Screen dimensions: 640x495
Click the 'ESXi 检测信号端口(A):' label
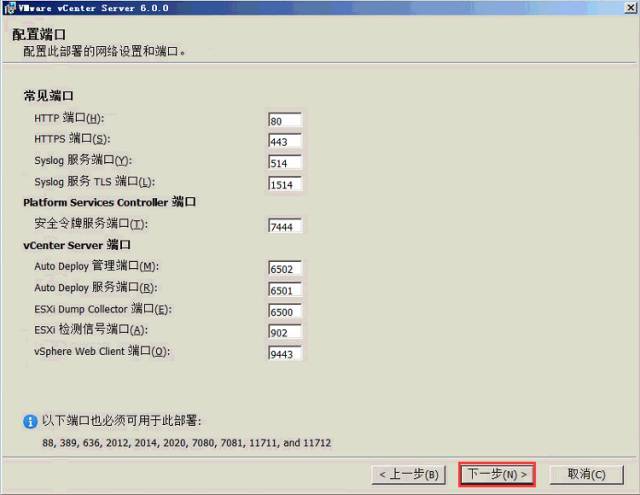[x=91, y=330]
